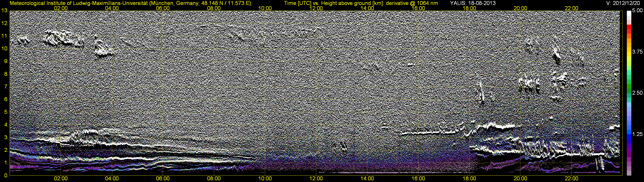Click the 16:00 tick label on lower time axis
This screenshot has height=182, width=644.
pyautogui.click(x=418, y=179)
